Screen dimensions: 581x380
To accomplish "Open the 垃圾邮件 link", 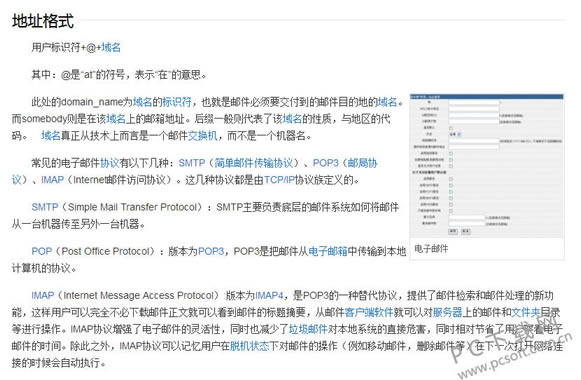I will tap(308, 329).
